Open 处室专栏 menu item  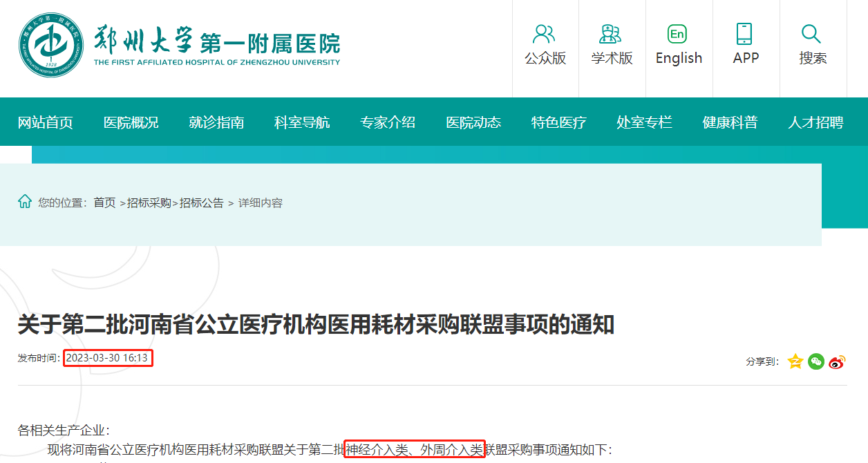pyautogui.click(x=644, y=122)
